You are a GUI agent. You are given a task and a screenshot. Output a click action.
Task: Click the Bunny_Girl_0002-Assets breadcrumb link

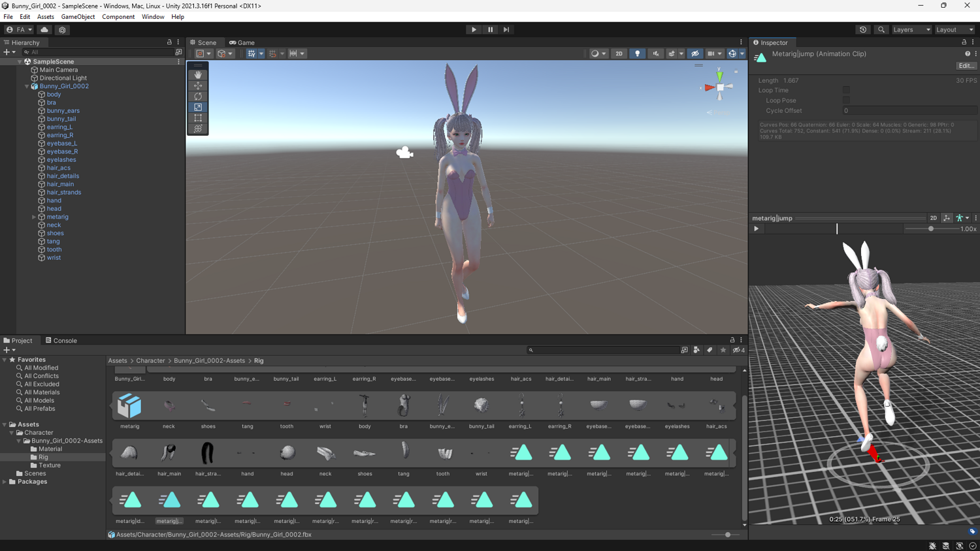(x=209, y=360)
